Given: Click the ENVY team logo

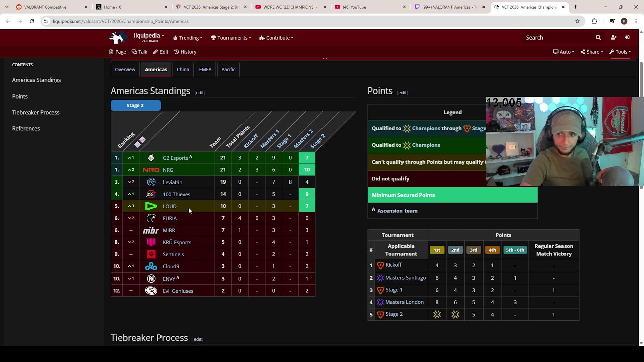Looking at the screenshot, I should tap(151, 279).
